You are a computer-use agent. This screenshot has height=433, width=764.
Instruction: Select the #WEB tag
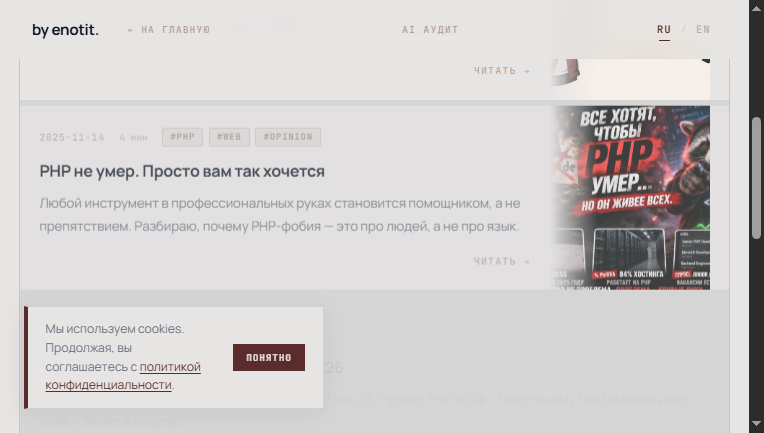point(229,137)
